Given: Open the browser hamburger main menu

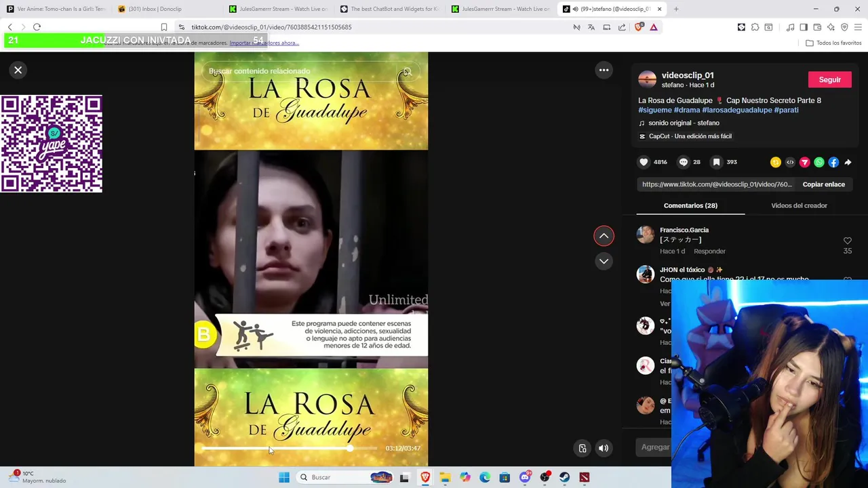Looking at the screenshot, I should [859, 27].
